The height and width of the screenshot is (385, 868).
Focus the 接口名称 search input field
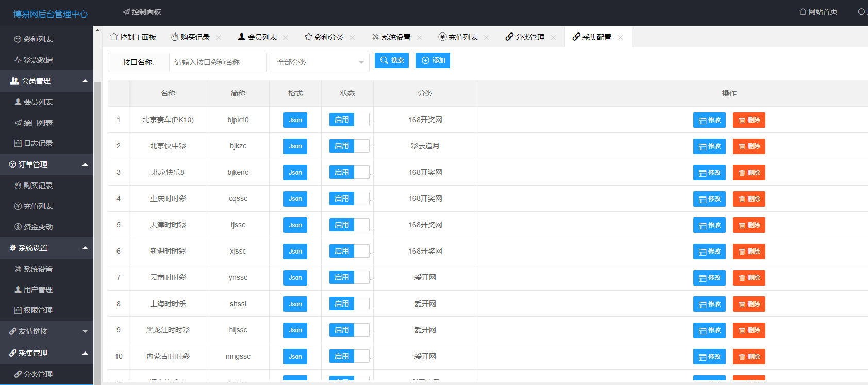point(218,62)
